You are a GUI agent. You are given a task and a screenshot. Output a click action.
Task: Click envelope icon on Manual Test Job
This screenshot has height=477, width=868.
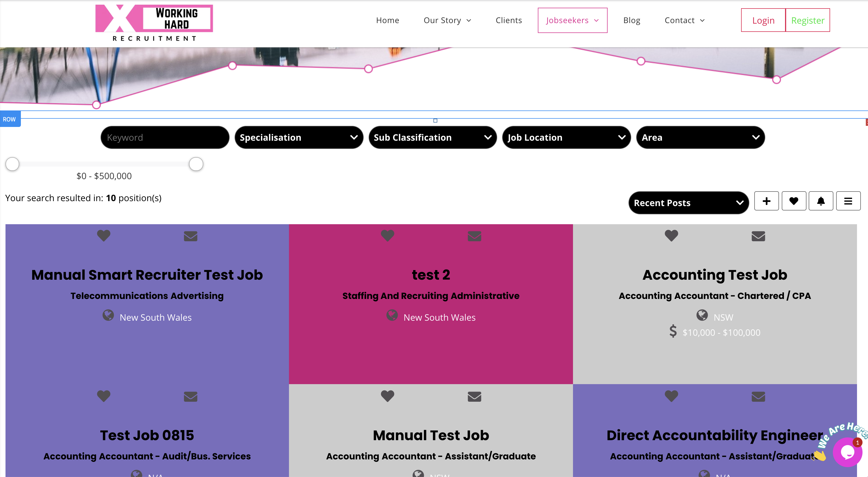tap(474, 396)
